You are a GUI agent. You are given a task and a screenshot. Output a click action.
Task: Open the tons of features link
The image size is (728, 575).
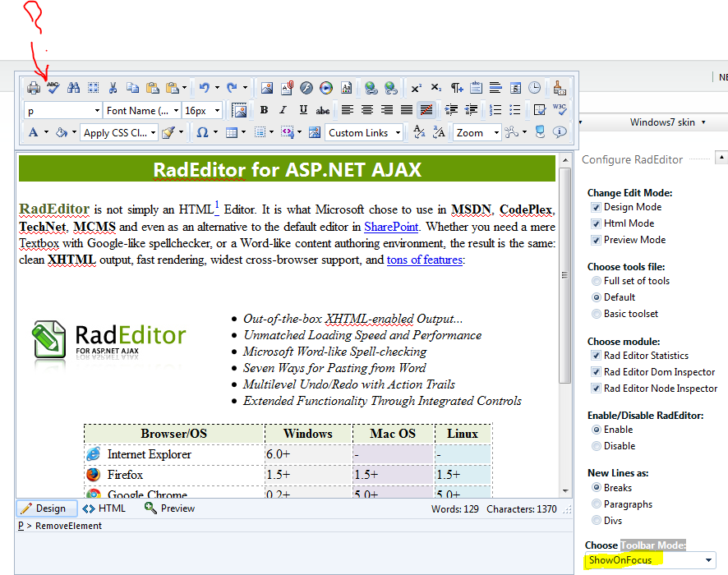pos(425,260)
